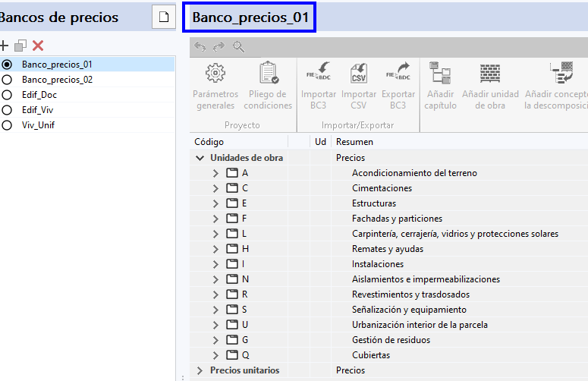This screenshot has height=381, width=588.
Task: Collapse the Unidades de obra tree
Action: tap(200, 158)
